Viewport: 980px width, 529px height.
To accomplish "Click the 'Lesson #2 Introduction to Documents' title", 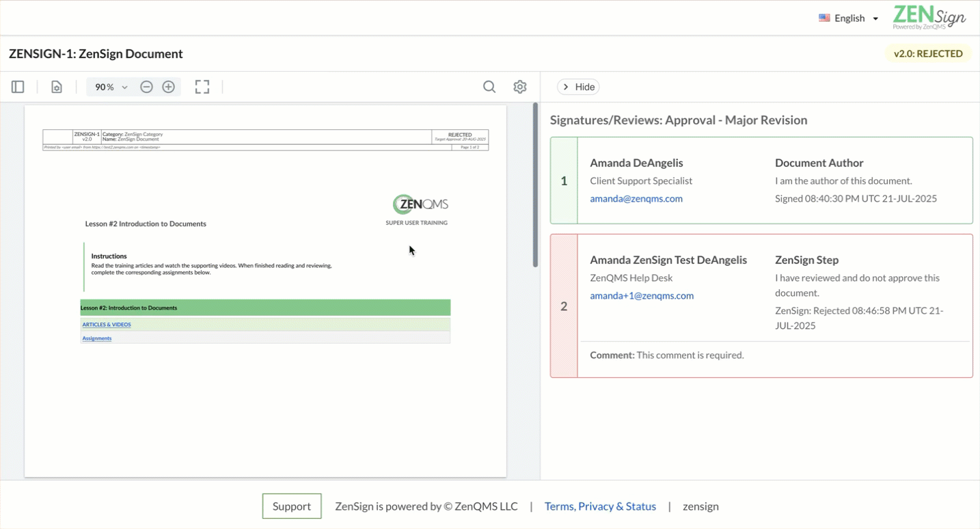I will (146, 224).
